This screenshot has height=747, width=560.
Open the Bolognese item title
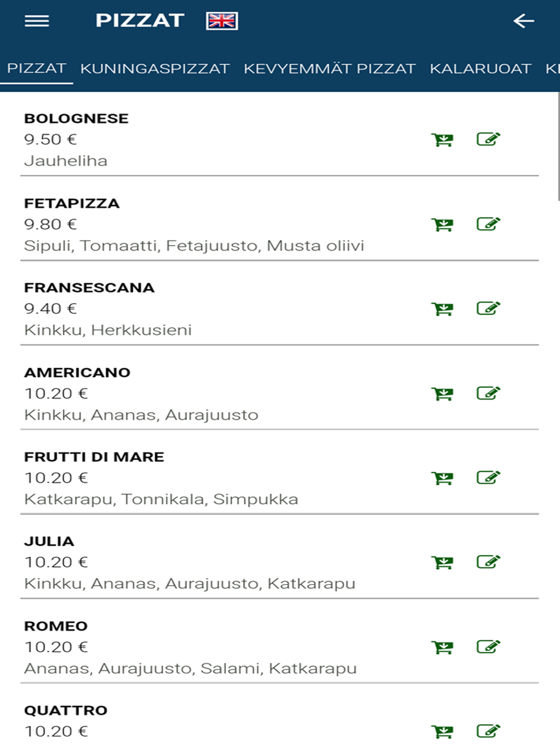(76, 118)
